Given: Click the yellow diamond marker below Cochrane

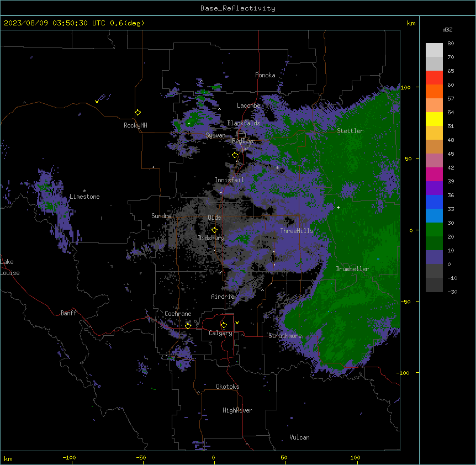Looking at the screenshot, I should [x=188, y=326].
